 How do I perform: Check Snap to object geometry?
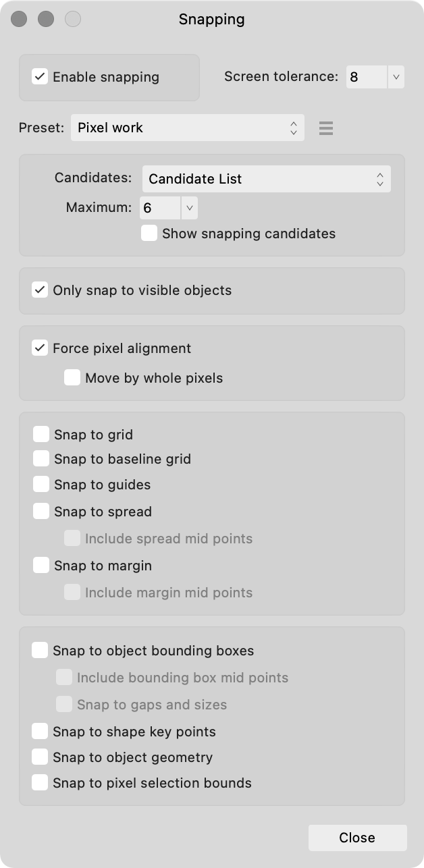[x=41, y=757]
